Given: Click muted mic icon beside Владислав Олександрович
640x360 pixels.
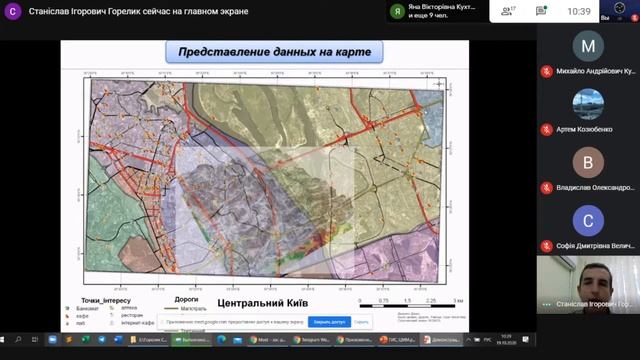Looking at the screenshot, I should pyautogui.click(x=546, y=188).
